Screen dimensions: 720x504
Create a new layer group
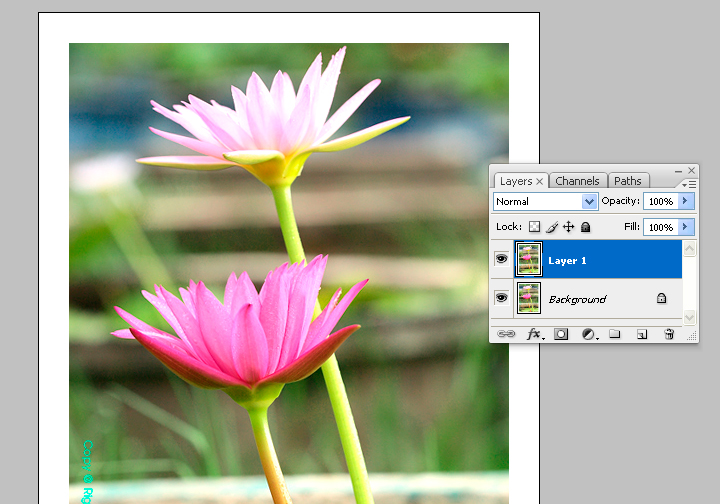[615, 334]
